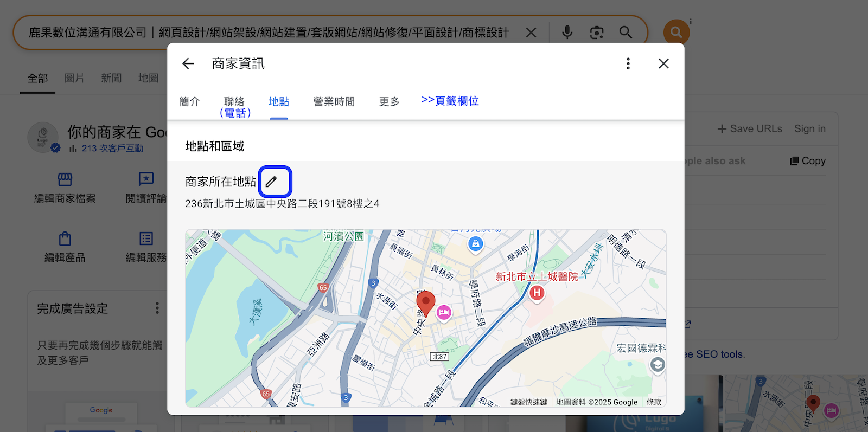Open the 營業時間 tab

pos(334,101)
